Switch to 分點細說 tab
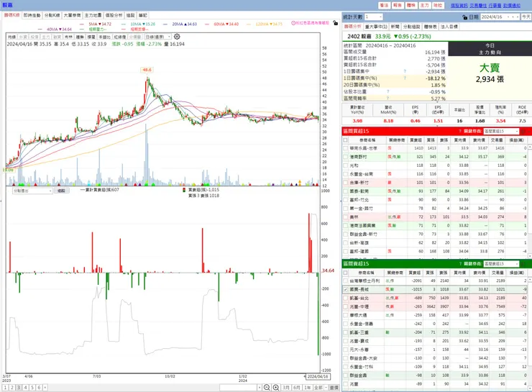The height and width of the screenshot is (392, 532). [x=411, y=27]
